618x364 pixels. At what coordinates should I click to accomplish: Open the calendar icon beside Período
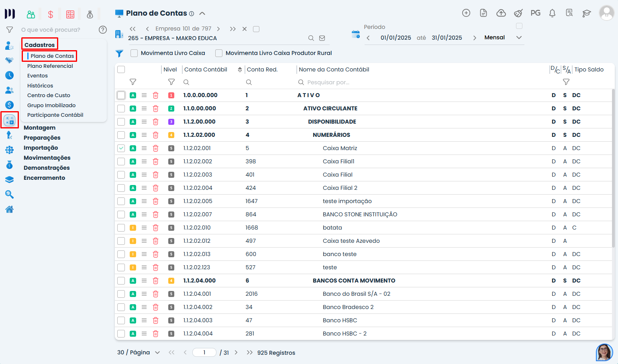coord(355,35)
